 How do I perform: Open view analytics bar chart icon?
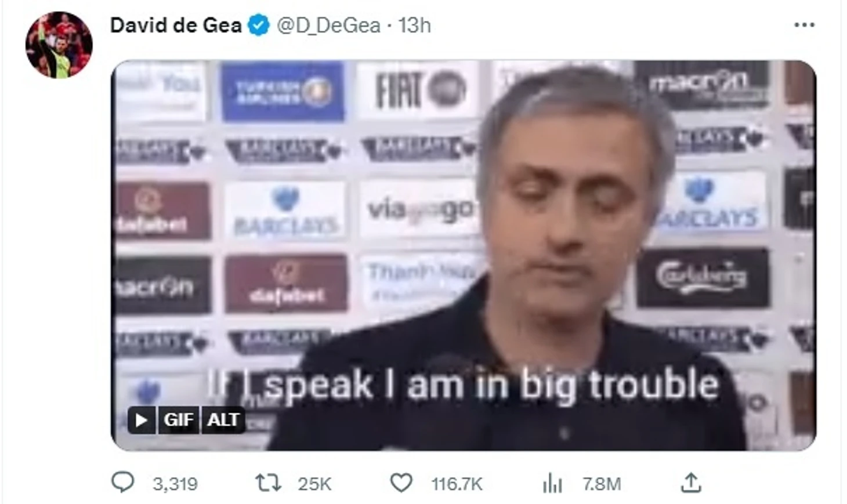[552, 483]
